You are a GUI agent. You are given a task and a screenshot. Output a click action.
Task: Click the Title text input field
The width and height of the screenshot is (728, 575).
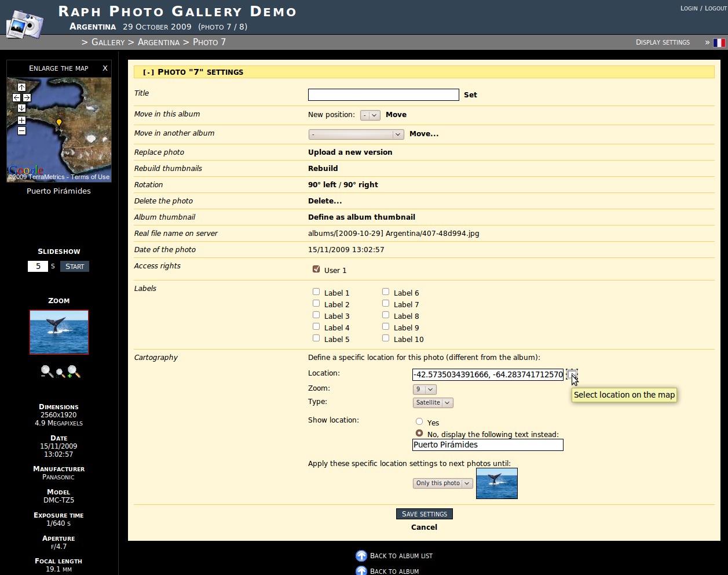383,95
